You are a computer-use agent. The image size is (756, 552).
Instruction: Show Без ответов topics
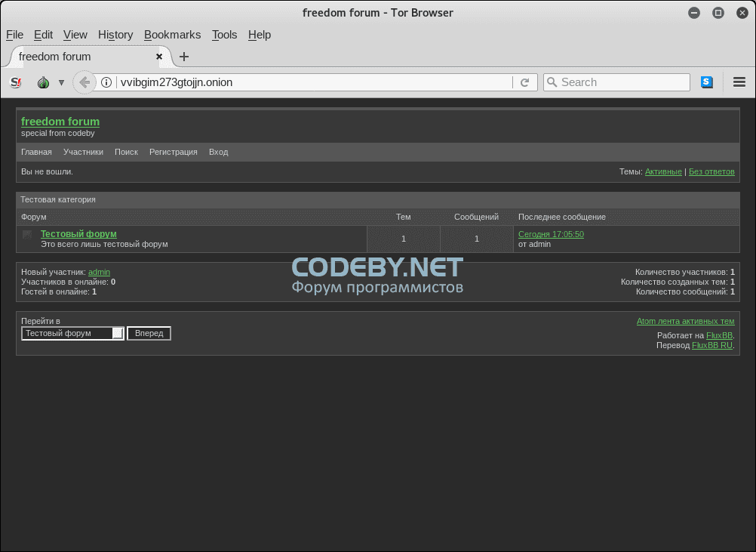tap(711, 171)
